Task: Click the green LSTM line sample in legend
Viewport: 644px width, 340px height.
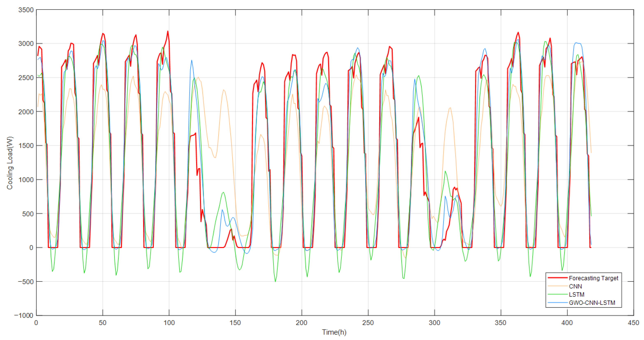Action: coord(557,294)
